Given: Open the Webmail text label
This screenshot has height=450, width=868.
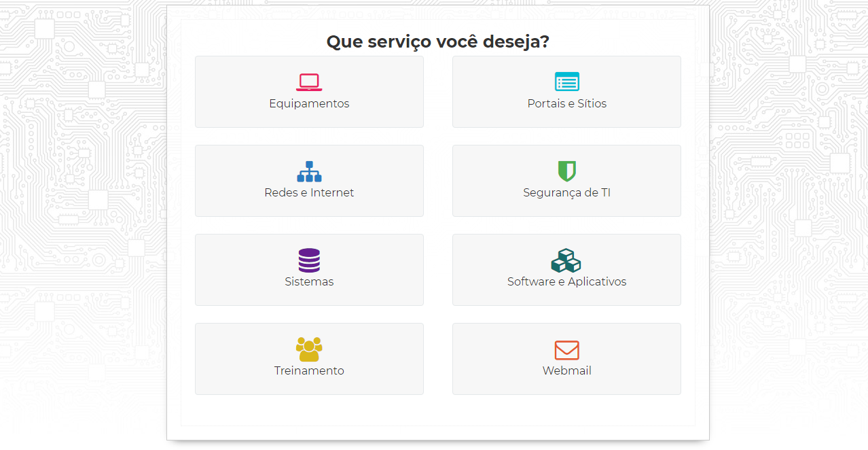Looking at the screenshot, I should tap(566, 371).
